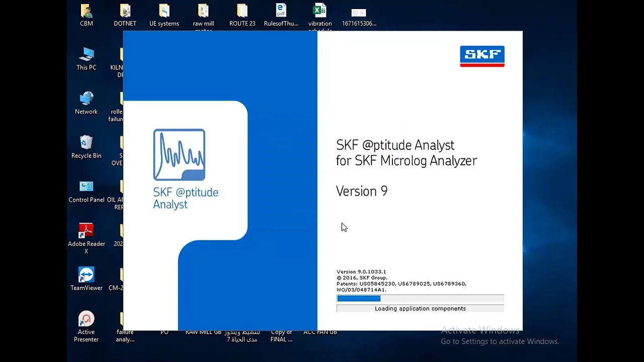Click the '© 2016, SKF Group.' text
This screenshot has height=362, width=644.
coord(362,278)
